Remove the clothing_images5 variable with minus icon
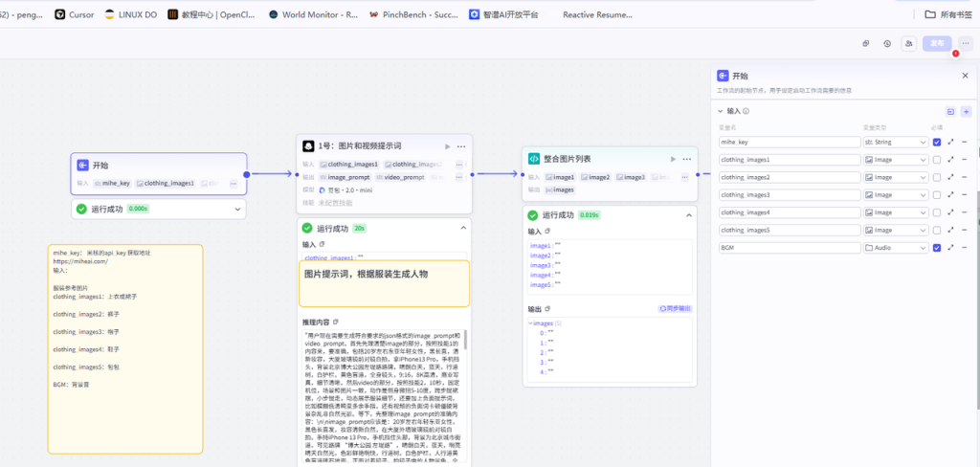Screen dimensions: 980x467 pos(965,230)
